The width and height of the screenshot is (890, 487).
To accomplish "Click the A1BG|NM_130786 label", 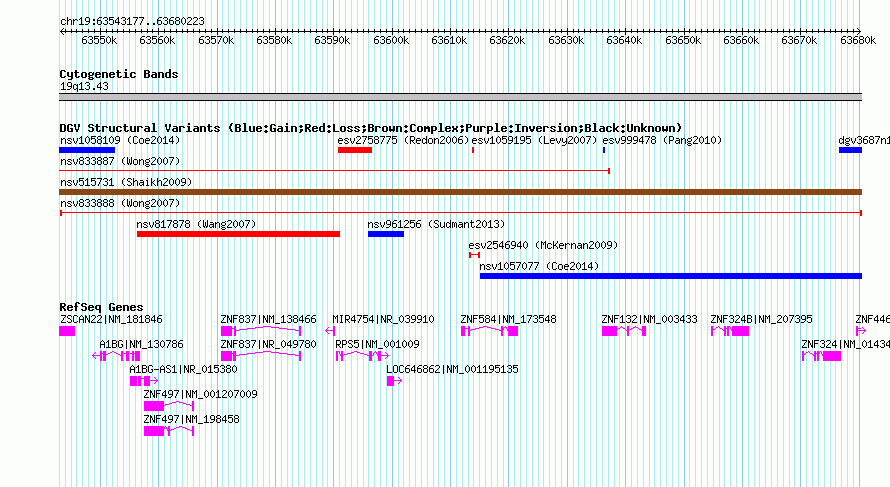I will click(x=141, y=345).
